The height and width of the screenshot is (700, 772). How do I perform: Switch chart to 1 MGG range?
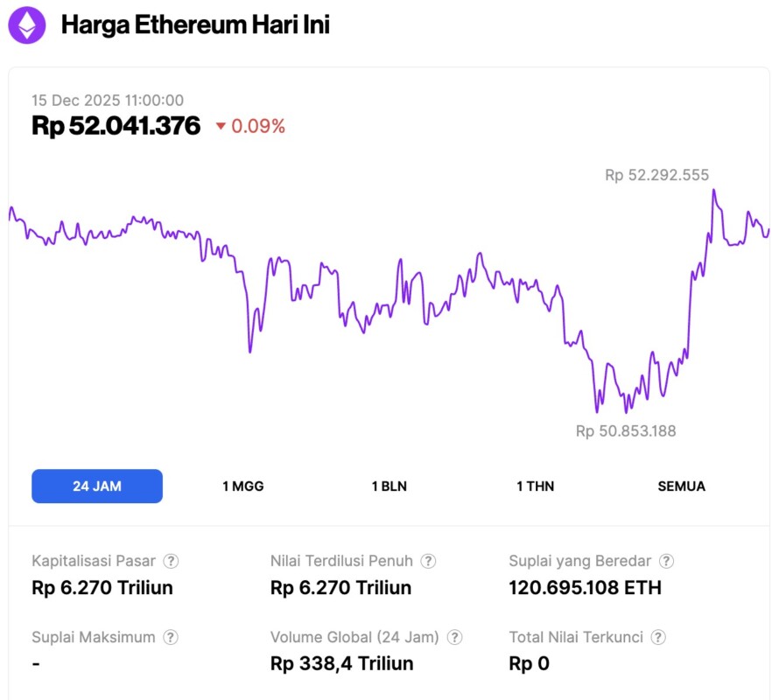[x=242, y=486]
